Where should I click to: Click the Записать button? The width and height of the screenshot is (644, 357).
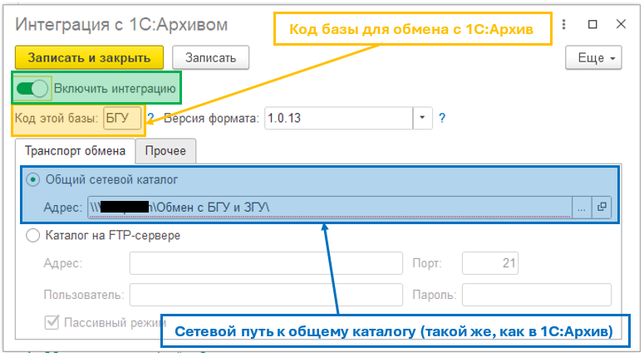210,57
